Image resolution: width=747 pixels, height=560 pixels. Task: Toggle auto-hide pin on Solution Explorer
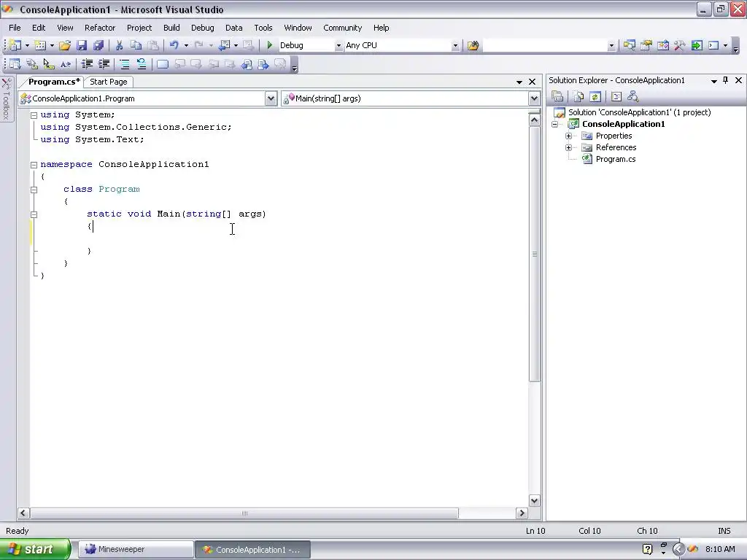point(726,80)
